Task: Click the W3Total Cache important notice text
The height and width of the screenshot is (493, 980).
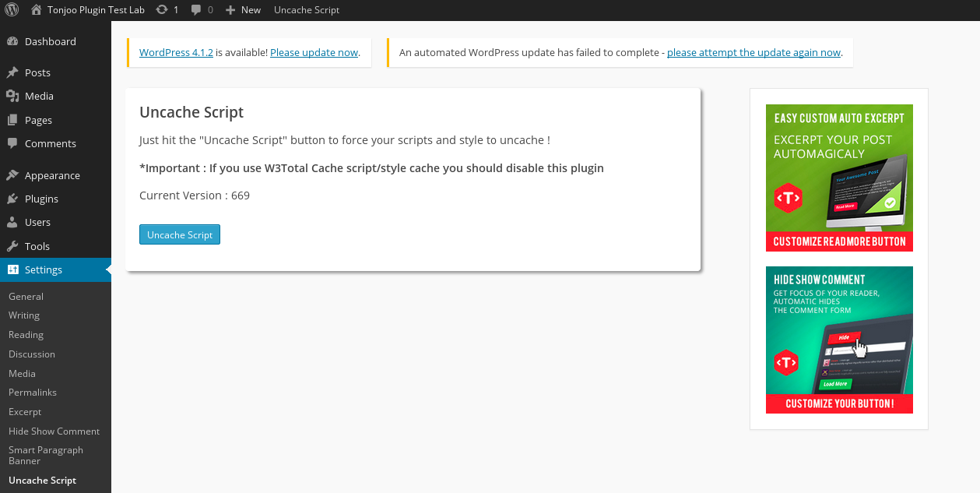Action: (371, 168)
